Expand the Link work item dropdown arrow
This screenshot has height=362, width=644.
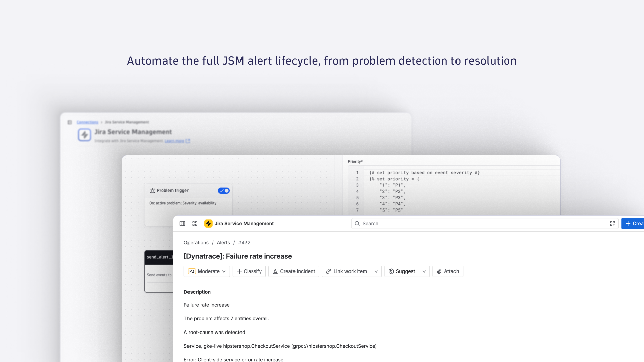click(x=376, y=271)
